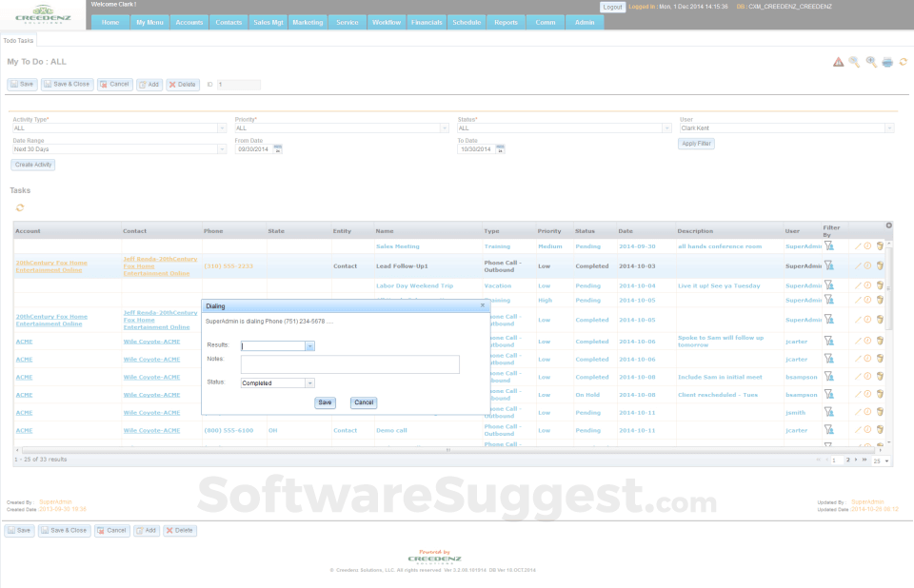Click Filter By icon in the Sales Meeting row
Screen dimensions: 914x588
tap(828, 245)
